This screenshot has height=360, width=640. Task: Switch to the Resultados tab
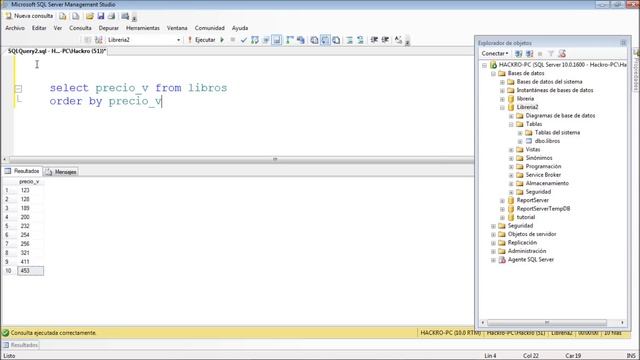22,171
